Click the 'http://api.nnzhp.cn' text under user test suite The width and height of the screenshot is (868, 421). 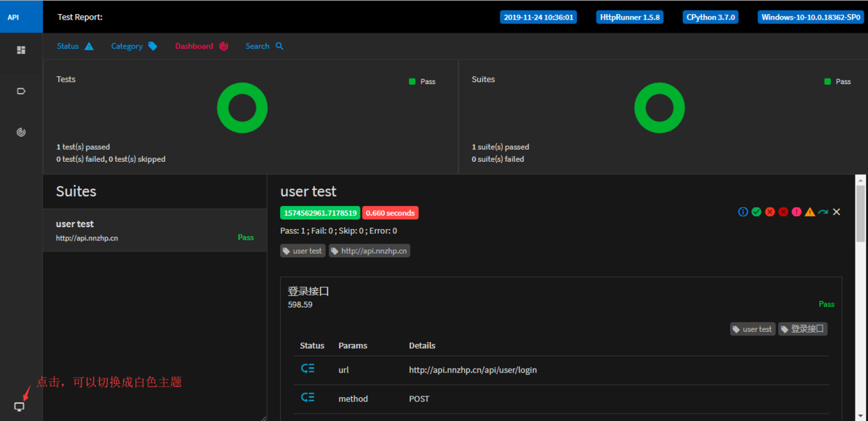tap(87, 238)
